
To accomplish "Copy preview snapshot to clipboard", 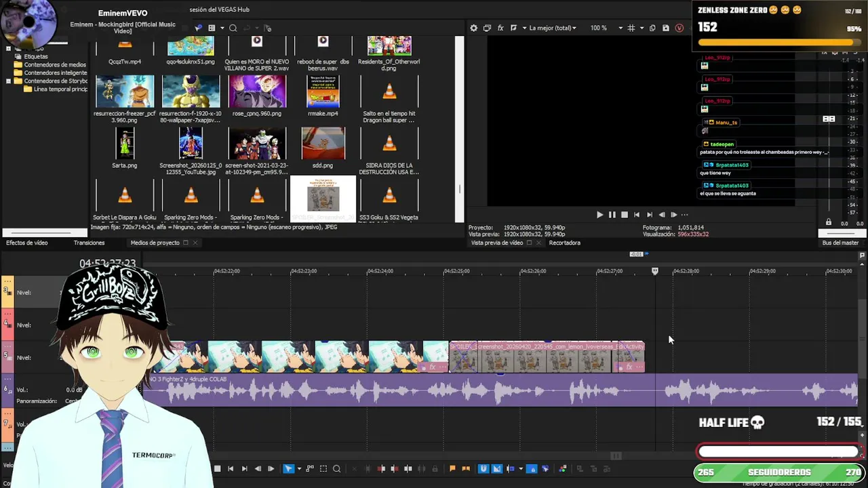I will click(652, 28).
